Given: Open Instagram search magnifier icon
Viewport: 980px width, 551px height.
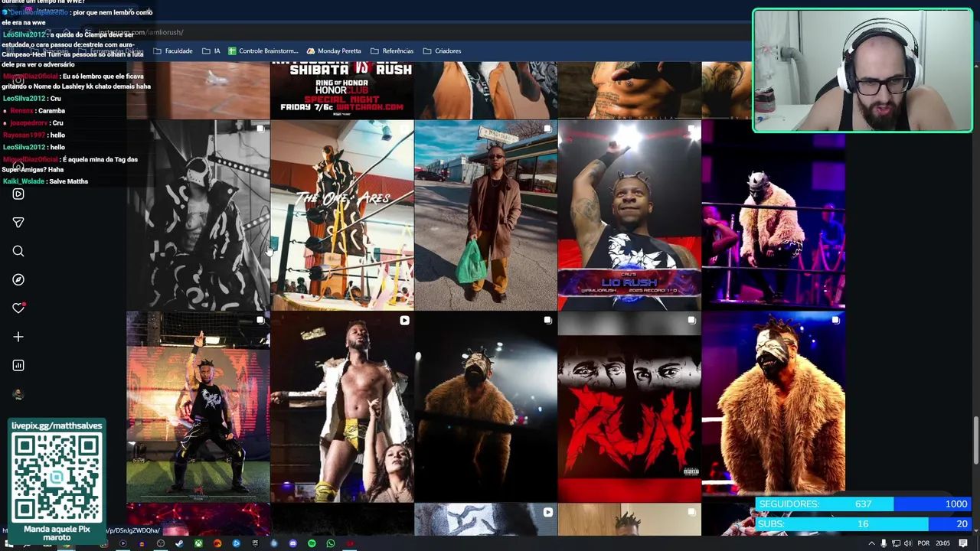Looking at the screenshot, I should (18, 251).
